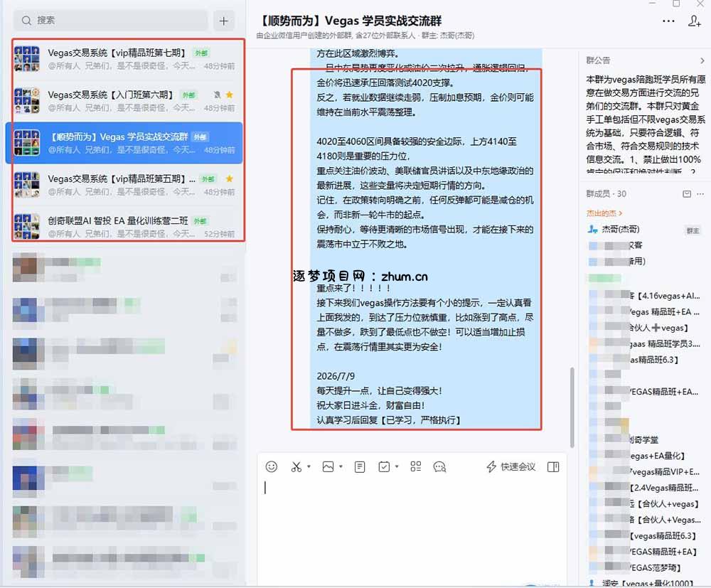Image resolution: width=711 pixels, height=588 pixels.
Task: Click the send image icon in the toolbar
Action: [x=328, y=466]
